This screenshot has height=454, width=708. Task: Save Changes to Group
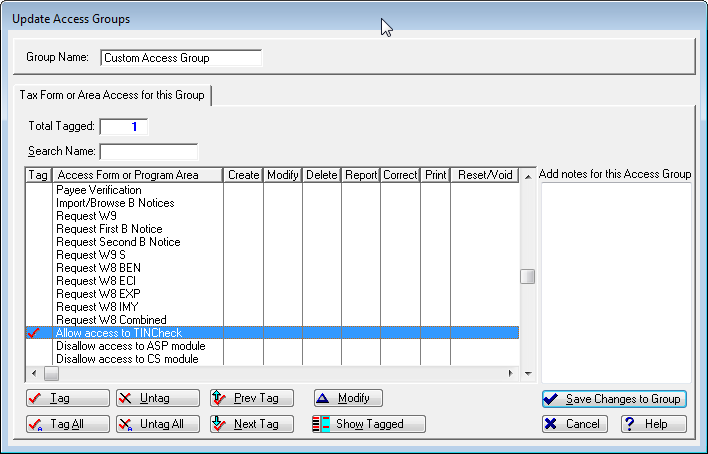coord(613,399)
